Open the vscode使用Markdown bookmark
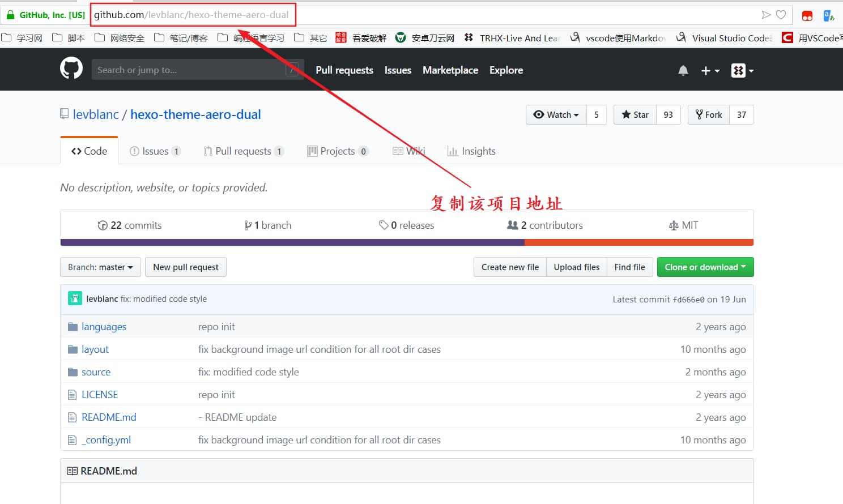This screenshot has width=843, height=504. tap(618, 38)
